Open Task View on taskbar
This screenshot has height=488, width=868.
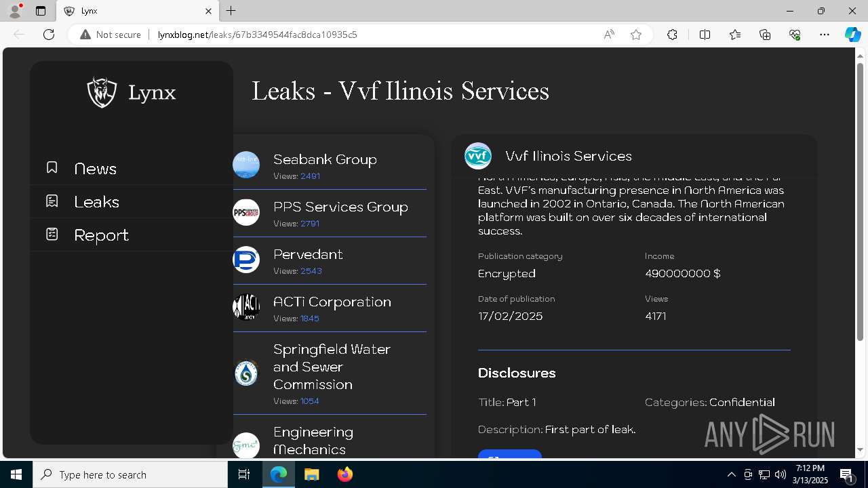click(244, 474)
